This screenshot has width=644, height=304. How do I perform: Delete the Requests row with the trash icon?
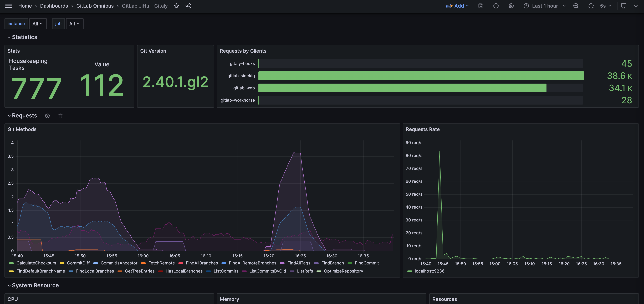[x=60, y=116]
